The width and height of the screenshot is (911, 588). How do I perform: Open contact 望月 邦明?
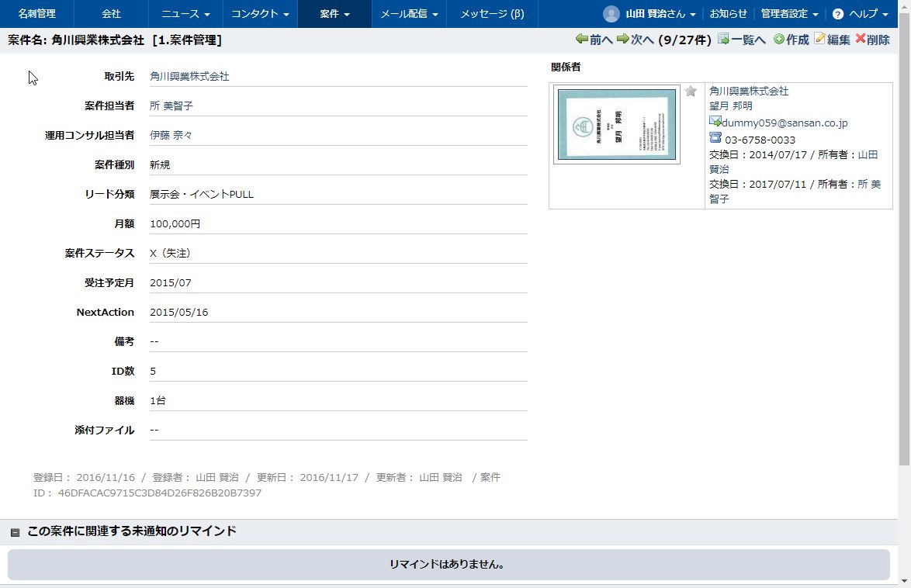pyautogui.click(x=731, y=105)
